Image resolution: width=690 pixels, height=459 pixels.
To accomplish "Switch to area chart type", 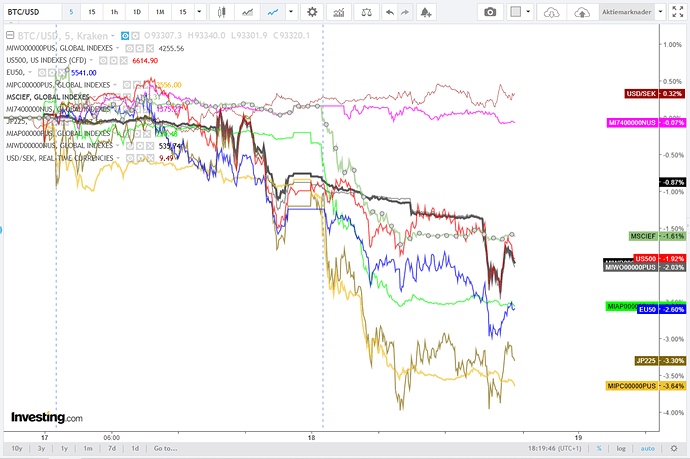I will pyautogui.click(x=247, y=12).
